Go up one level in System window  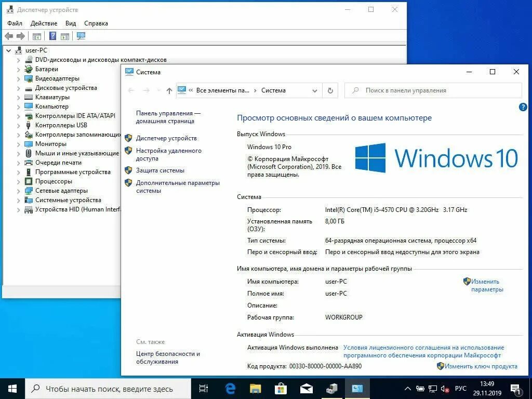(x=169, y=90)
